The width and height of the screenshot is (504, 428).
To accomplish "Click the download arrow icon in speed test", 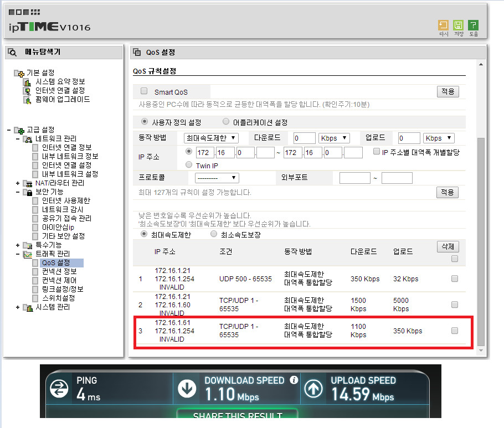I will [x=187, y=388].
